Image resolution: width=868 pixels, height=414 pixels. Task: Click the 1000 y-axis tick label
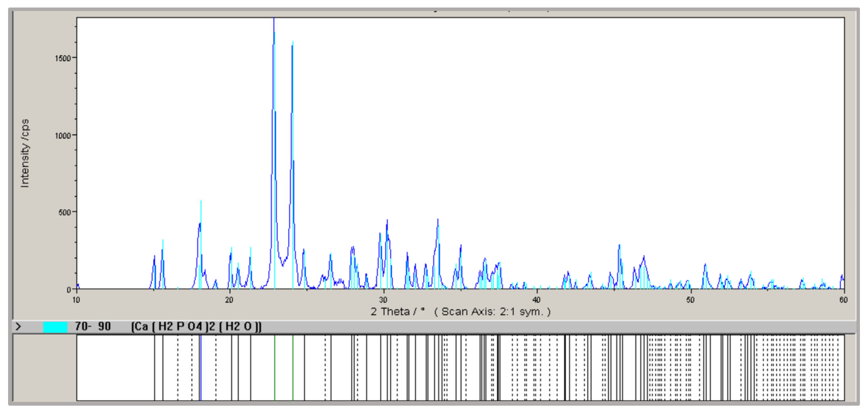pyautogui.click(x=63, y=136)
